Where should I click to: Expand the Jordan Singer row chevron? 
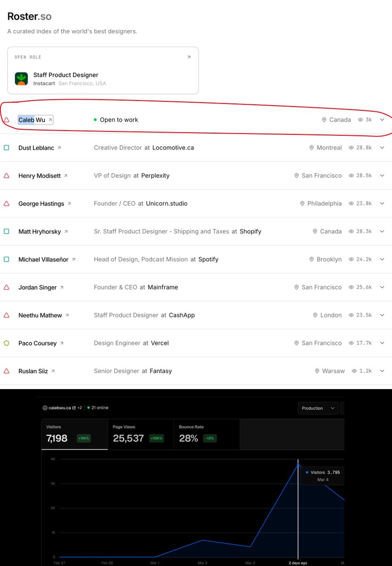tap(382, 287)
